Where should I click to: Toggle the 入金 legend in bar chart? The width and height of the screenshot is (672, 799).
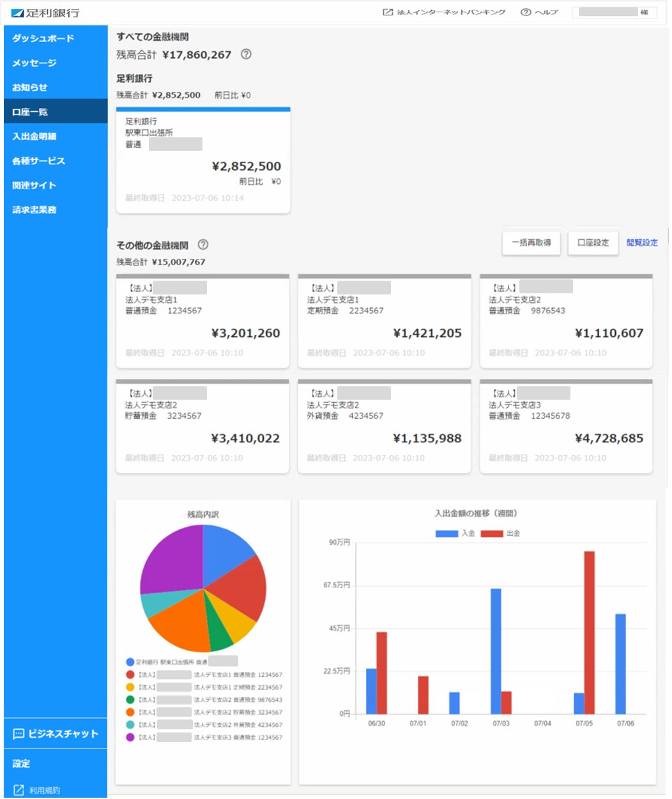(x=455, y=533)
